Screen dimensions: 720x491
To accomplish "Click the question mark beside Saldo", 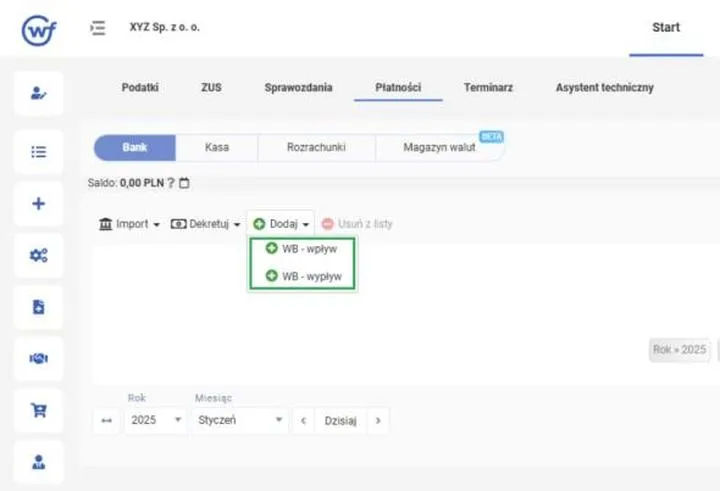I will pyautogui.click(x=171, y=183).
